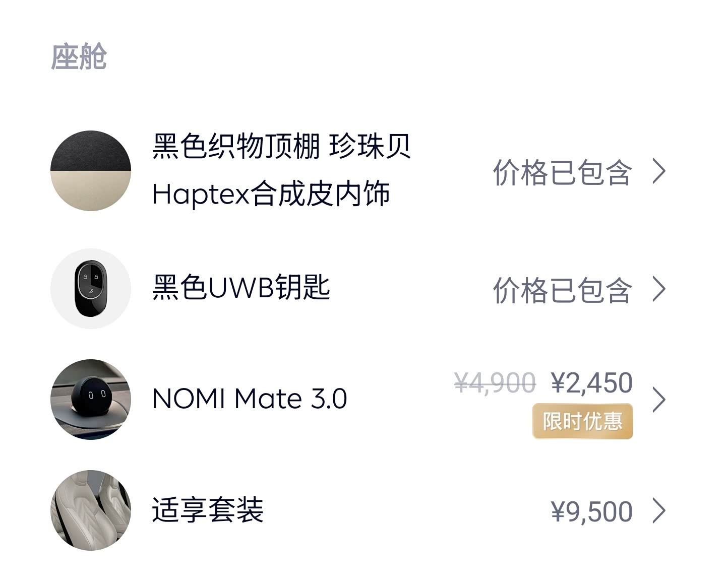Image resolution: width=726 pixels, height=588 pixels.
Task: Tap the black UWB key image
Action: 91,289
